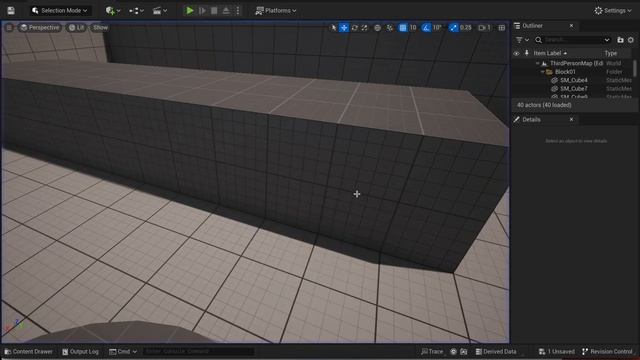Close the Outliner tab
640x360 pixels.
pyautogui.click(x=571, y=26)
